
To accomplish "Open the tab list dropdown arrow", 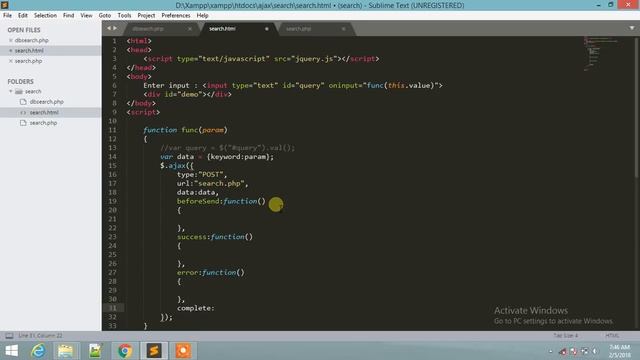I will click(x=631, y=28).
